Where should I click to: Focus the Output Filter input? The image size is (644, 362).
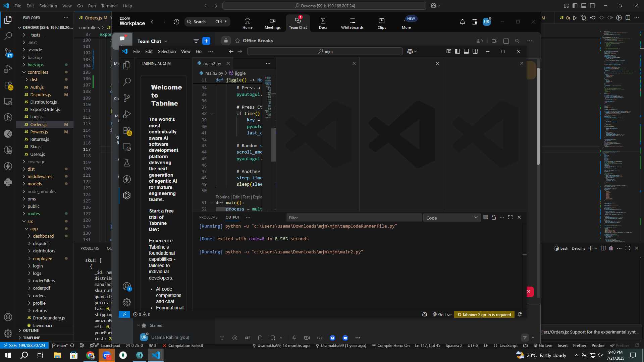pyautogui.click(x=354, y=218)
